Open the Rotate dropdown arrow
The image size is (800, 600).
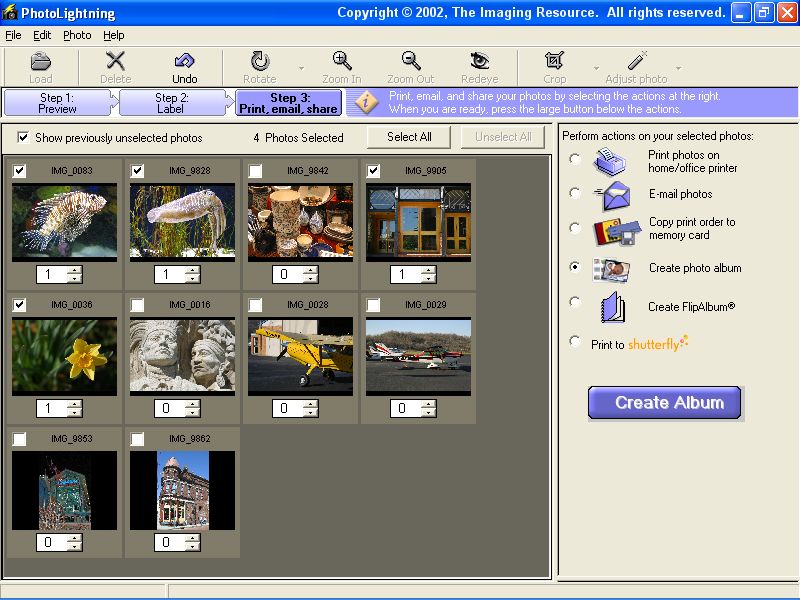pyautogui.click(x=301, y=69)
